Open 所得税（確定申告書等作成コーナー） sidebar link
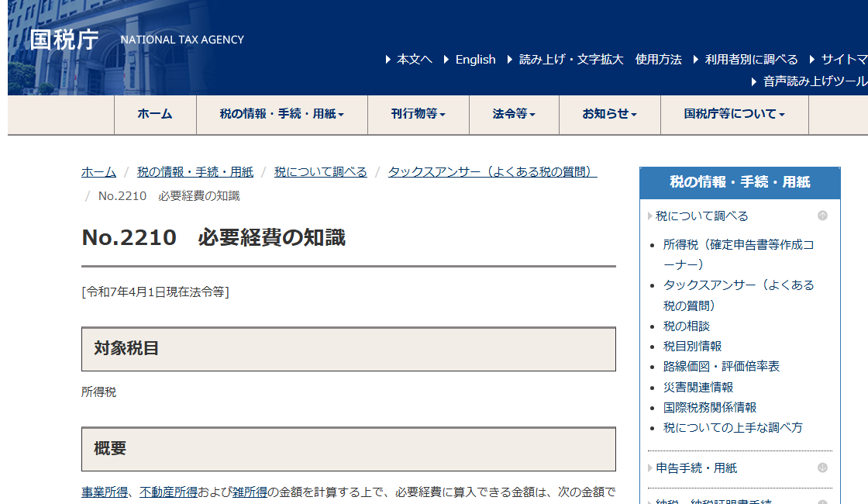 [739, 255]
